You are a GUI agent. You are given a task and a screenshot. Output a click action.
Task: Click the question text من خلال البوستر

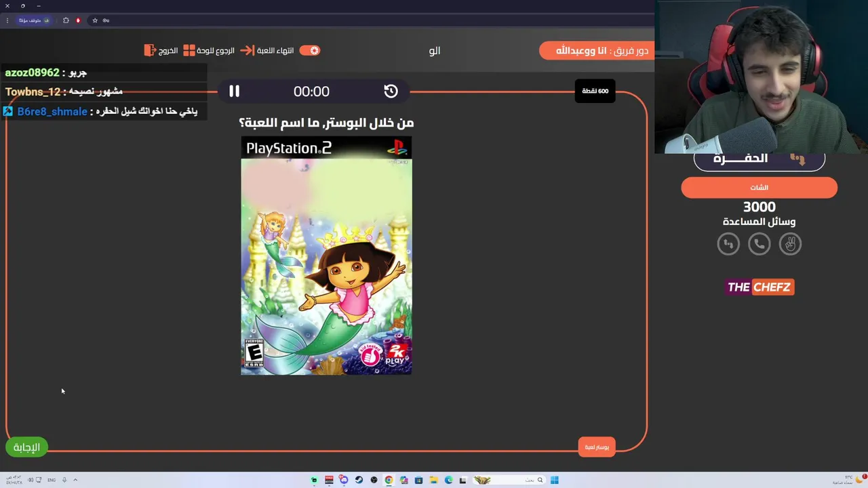326,123
